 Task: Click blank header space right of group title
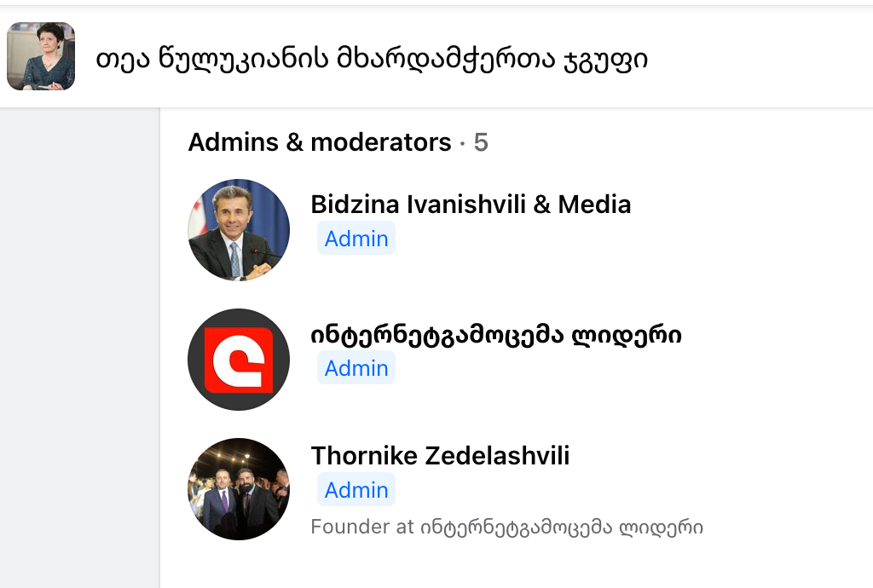click(760, 57)
